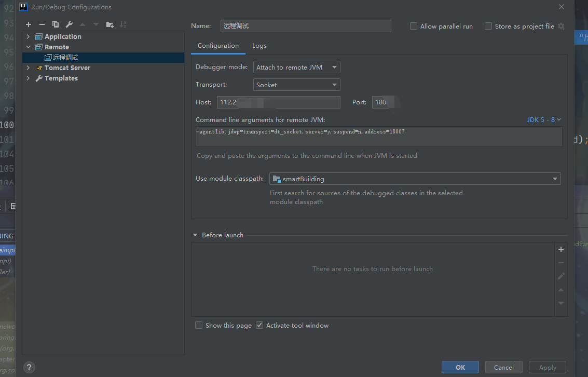Open the Debugger mode dropdown
Viewport: 588px width, 377px height.
[x=297, y=67]
